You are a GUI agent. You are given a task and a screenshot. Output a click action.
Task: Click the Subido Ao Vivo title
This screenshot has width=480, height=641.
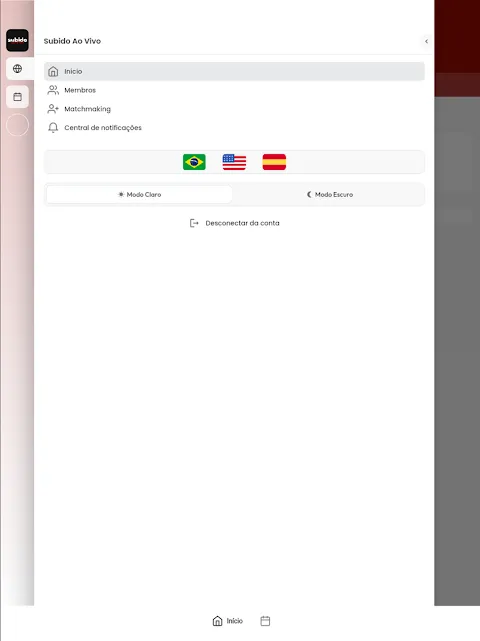(72, 41)
